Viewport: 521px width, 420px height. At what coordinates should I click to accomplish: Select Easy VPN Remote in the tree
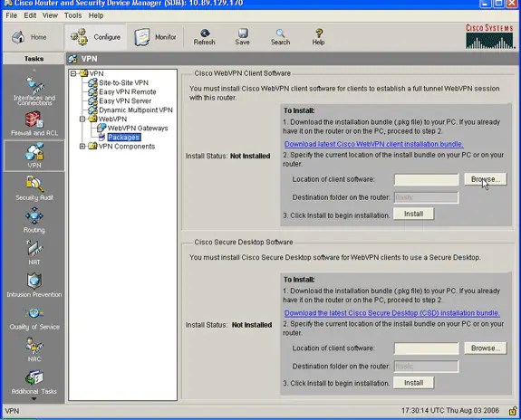pos(127,91)
